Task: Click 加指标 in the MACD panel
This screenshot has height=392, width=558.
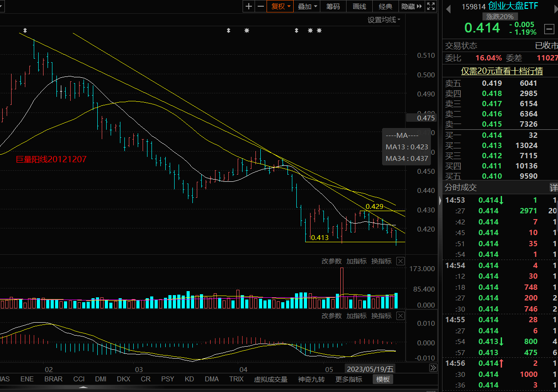Action: pos(357,316)
